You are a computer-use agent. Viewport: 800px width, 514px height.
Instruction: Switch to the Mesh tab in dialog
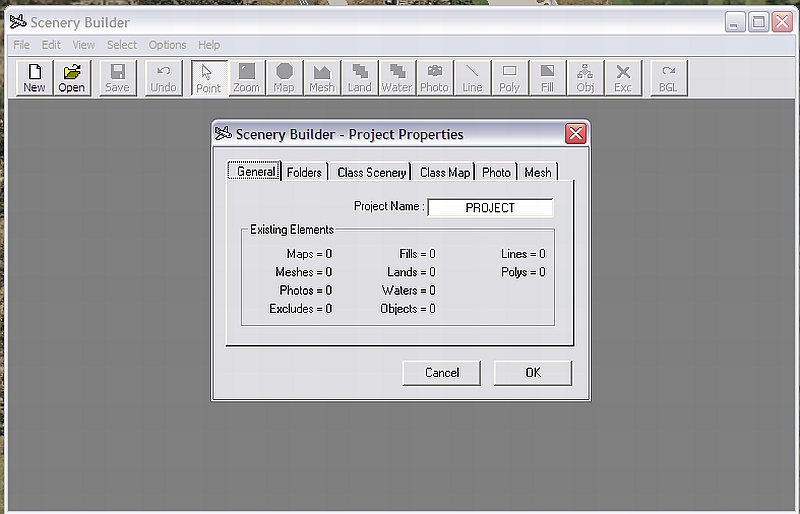(538, 172)
